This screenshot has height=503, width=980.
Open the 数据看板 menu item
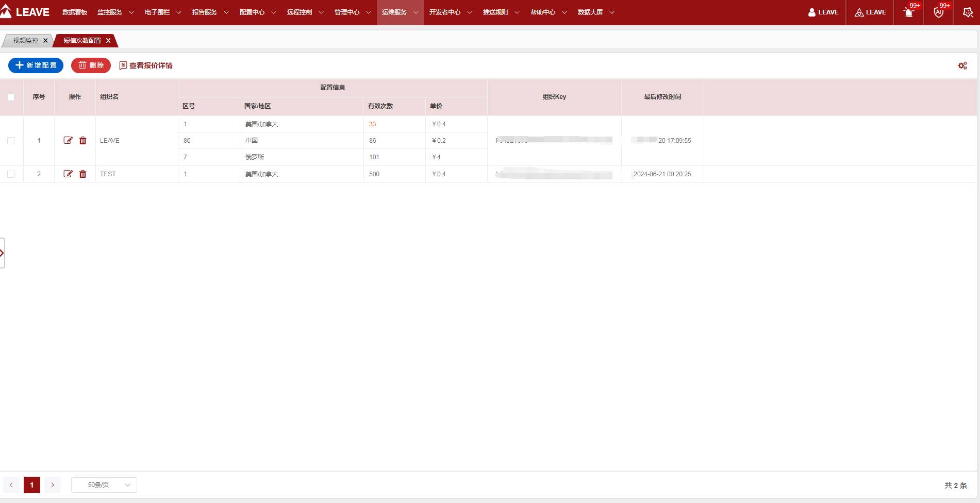tap(75, 12)
